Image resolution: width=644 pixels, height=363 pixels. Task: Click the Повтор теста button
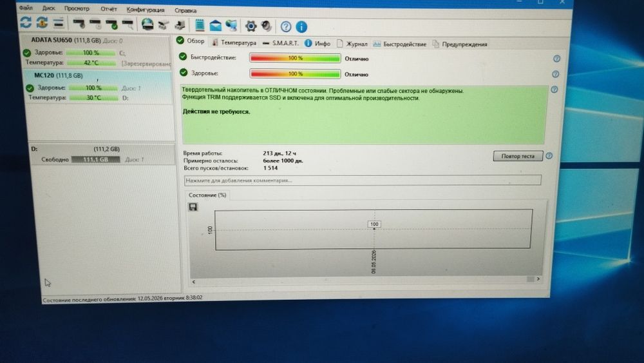[x=518, y=156]
